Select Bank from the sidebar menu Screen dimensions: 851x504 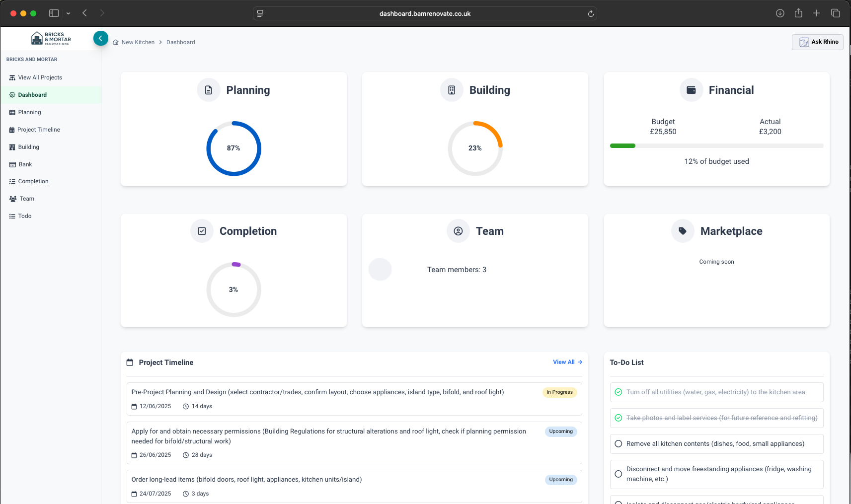click(25, 164)
